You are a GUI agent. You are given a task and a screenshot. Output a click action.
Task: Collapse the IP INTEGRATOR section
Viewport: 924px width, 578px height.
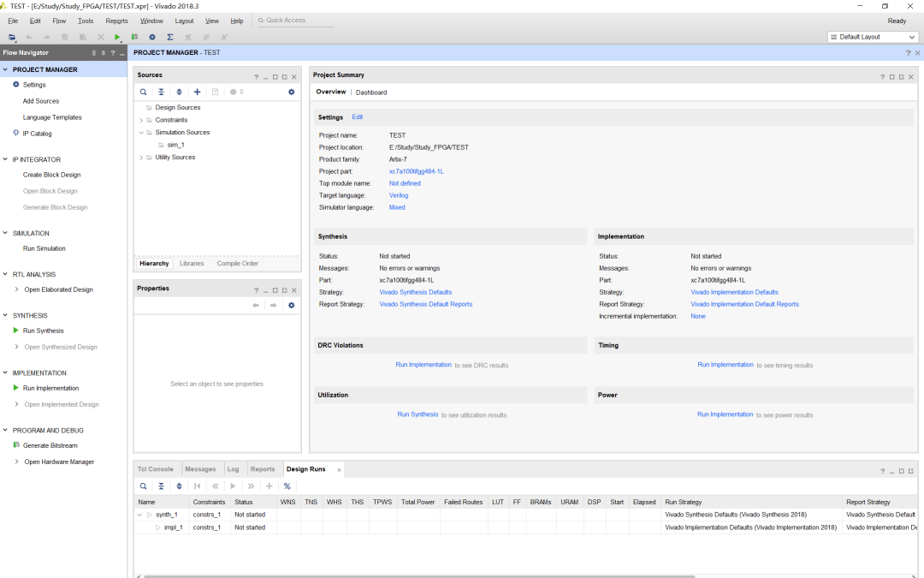(x=5, y=159)
